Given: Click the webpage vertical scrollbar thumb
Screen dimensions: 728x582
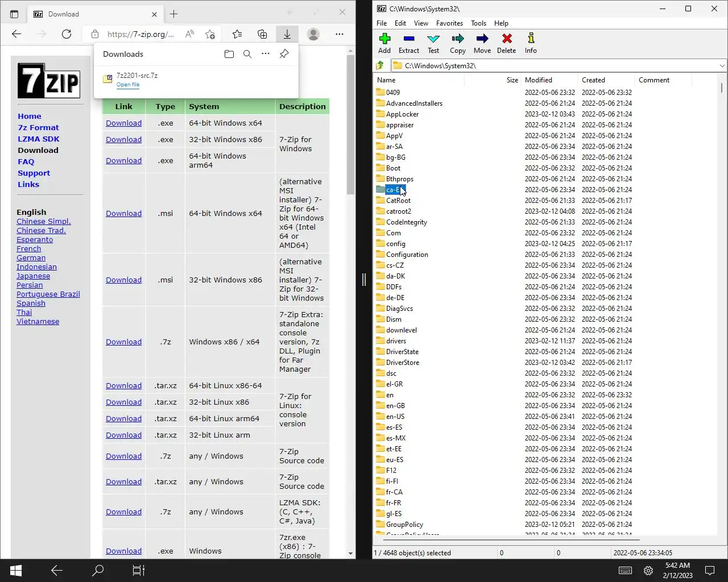Looking at the screenshot, I should 350,125.
